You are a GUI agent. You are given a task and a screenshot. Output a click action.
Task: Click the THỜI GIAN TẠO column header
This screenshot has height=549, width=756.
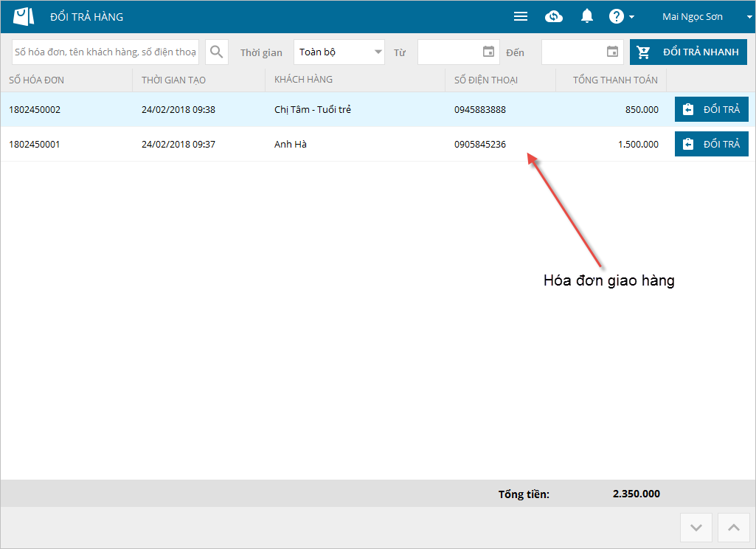tap(173, 80)
